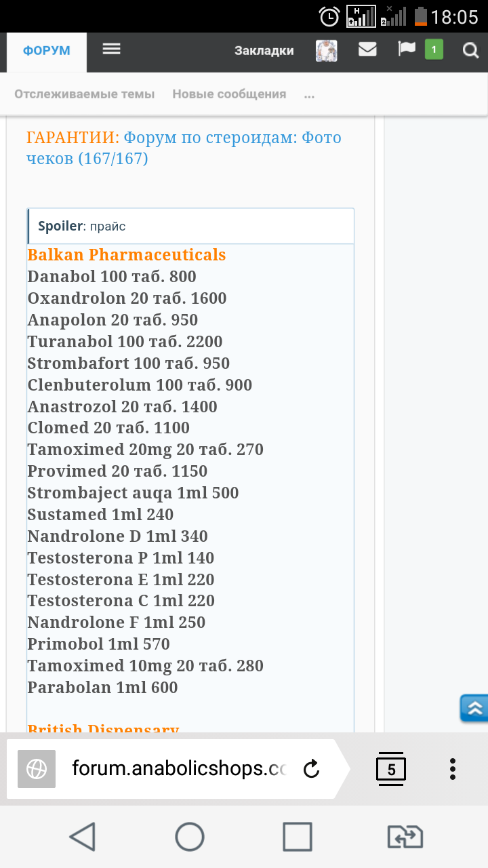This screenshot has width=488, height=868.
Task: Open browser tab switcher showing 5
Action: pyautogui.click(x=391, y=768)
